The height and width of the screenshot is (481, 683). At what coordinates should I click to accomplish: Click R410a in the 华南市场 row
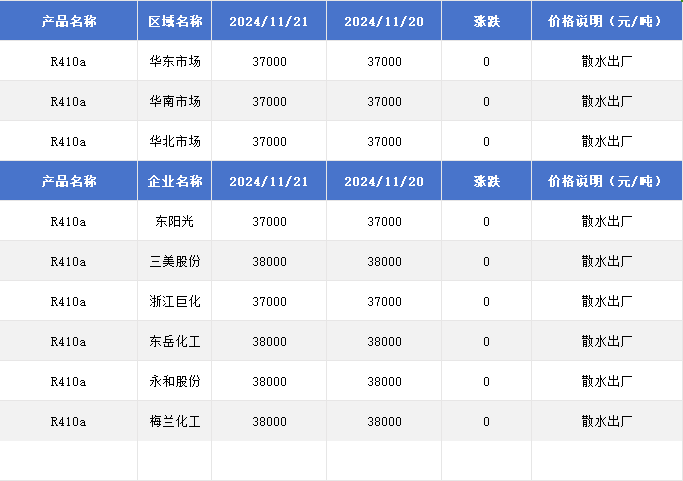click(x=68, y=102)
